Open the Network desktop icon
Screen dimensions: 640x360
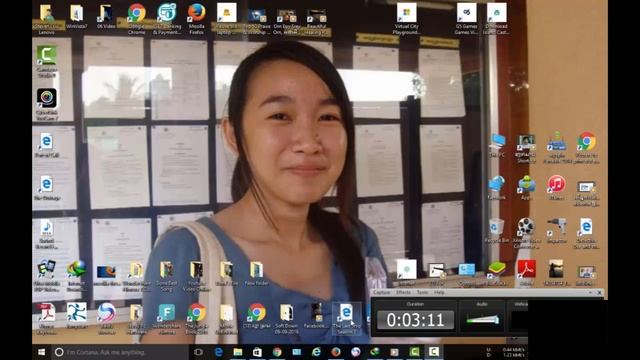coord(497,188)
